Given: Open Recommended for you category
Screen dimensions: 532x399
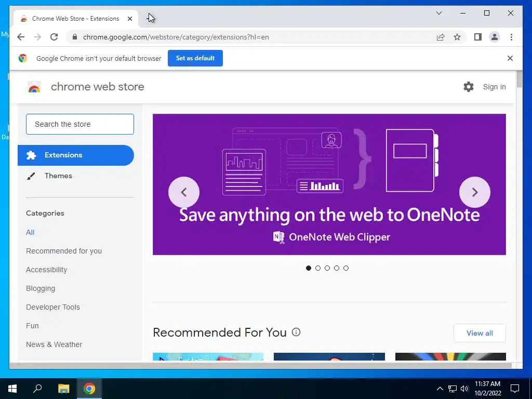Looking at the screenshot, I should point(64,251).
